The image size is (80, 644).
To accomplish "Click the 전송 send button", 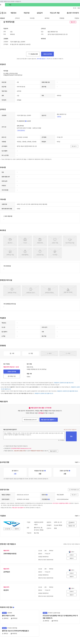I will pyautogui.click(x=71, y=436).
